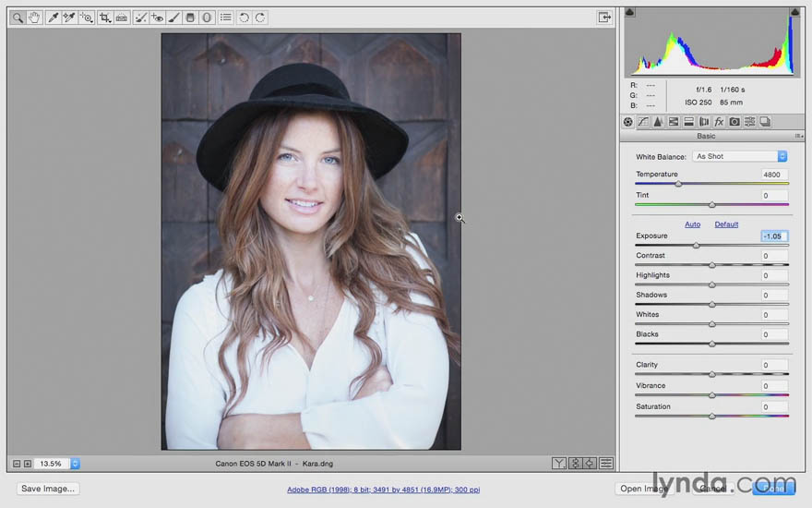The image size is (812, 508).
Task: Open the White Balance As Shot dropdown
Action: coord(739,156)
